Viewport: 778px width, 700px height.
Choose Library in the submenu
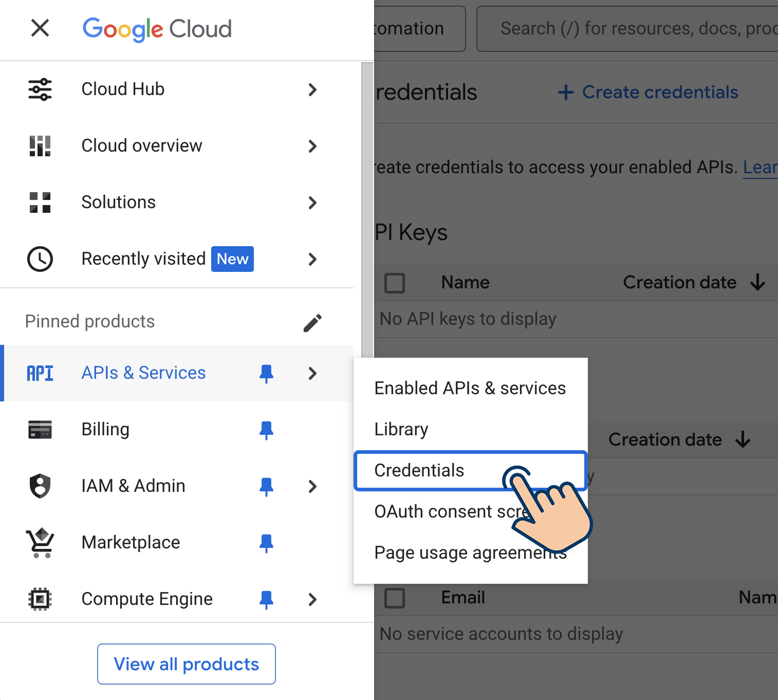click(x=470, y=430)
